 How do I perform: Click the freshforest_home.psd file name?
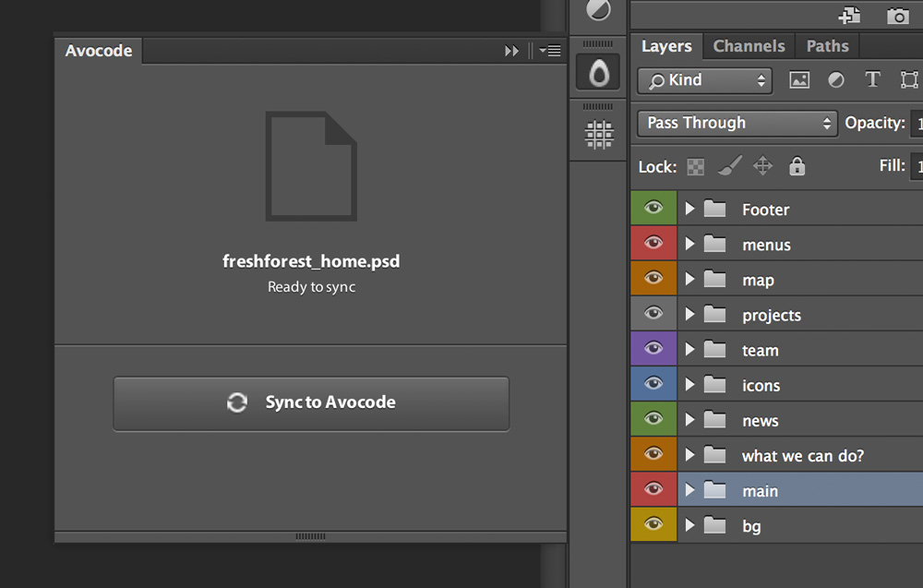[311, 261]
